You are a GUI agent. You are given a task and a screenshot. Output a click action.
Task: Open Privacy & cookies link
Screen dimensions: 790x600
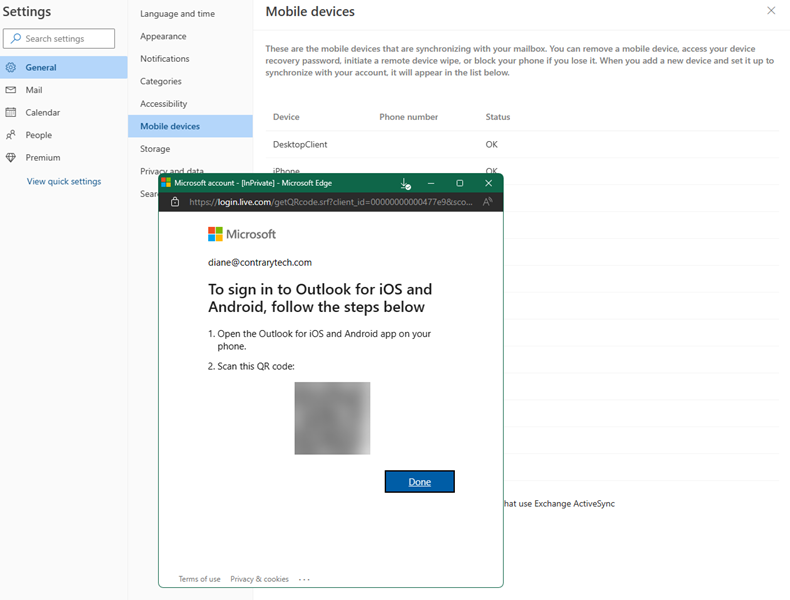pyautogui.click(x=259, y=579)
